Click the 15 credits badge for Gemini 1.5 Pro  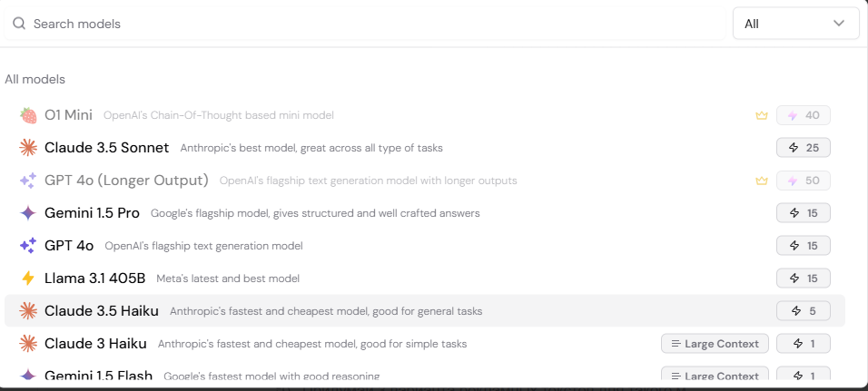(804, 213)
